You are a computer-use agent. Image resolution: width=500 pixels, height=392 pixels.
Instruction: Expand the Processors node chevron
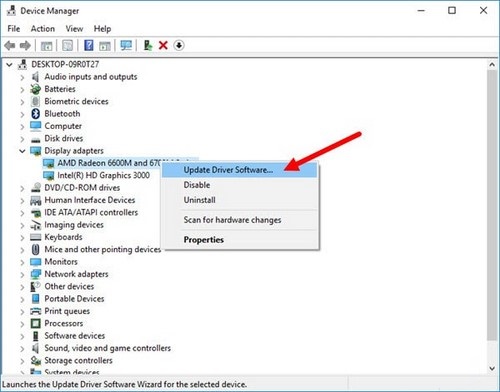tap(22, 324)
